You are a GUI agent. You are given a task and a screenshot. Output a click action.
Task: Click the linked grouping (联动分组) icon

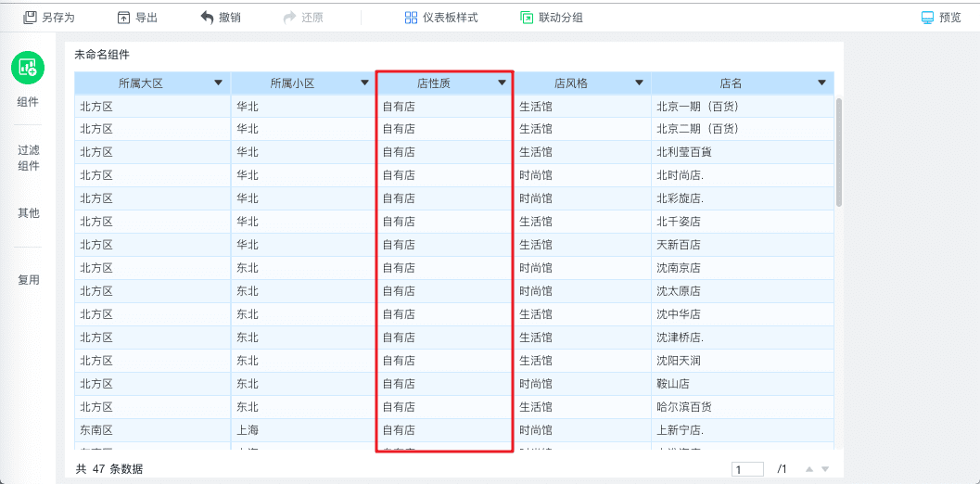pyautogui.click(x=527, y=18)
